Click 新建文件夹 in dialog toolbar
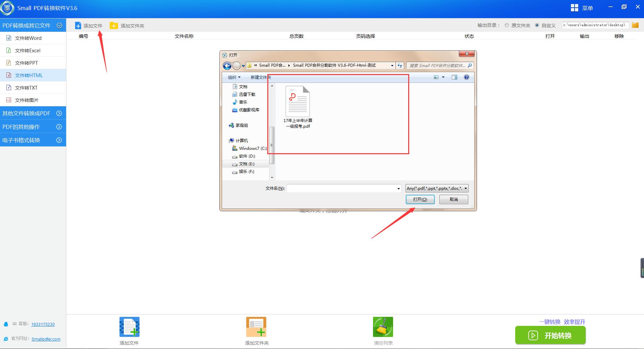Viewport: 644px width, 349px height. click(x=261, y=77)
